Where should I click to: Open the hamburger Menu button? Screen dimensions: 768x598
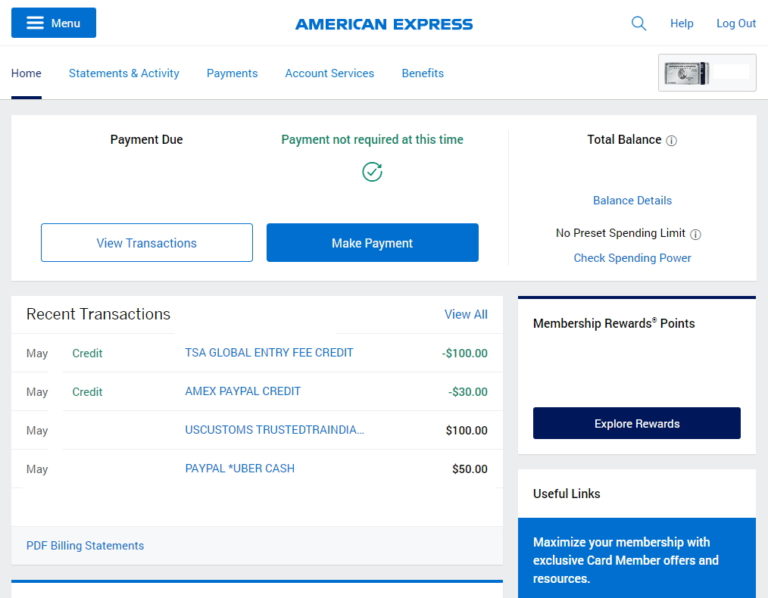click(53, 23)
